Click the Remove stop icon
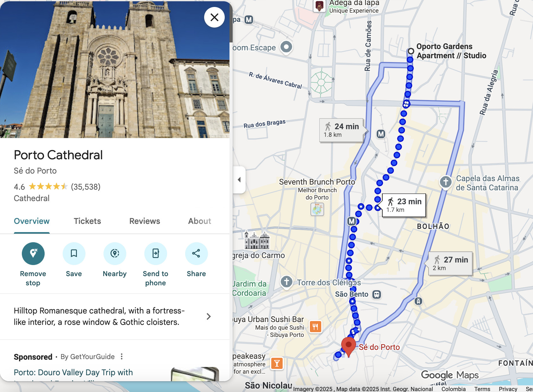Image resolution: width=533 pixels, height=392 pixels. (33, 253)
